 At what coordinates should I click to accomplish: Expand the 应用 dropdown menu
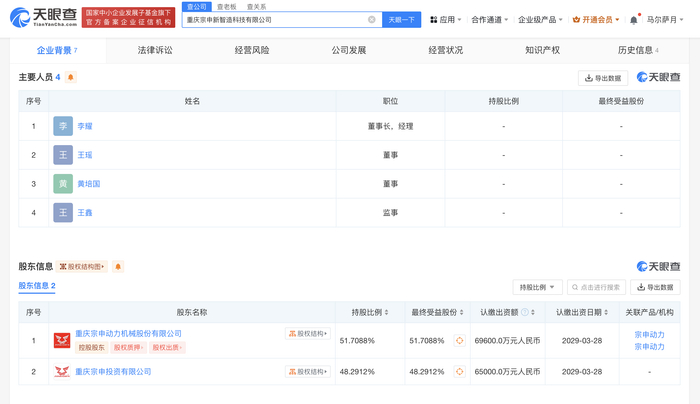[x=446, y=20]
